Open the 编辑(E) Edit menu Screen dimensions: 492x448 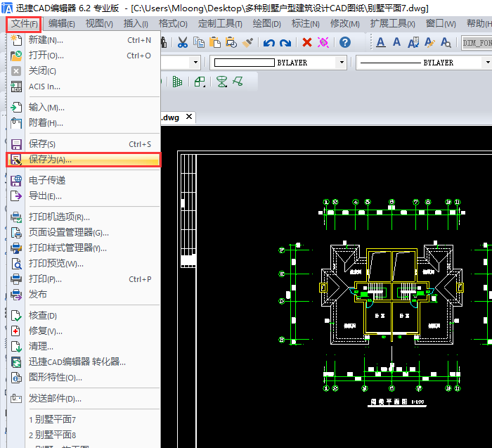[62, 23]
